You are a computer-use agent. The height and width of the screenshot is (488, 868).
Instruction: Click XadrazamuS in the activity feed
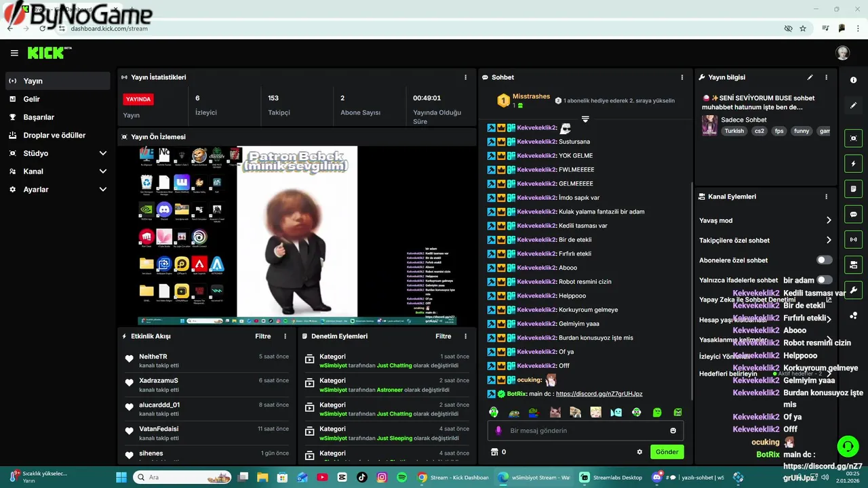tap(159, 381)
